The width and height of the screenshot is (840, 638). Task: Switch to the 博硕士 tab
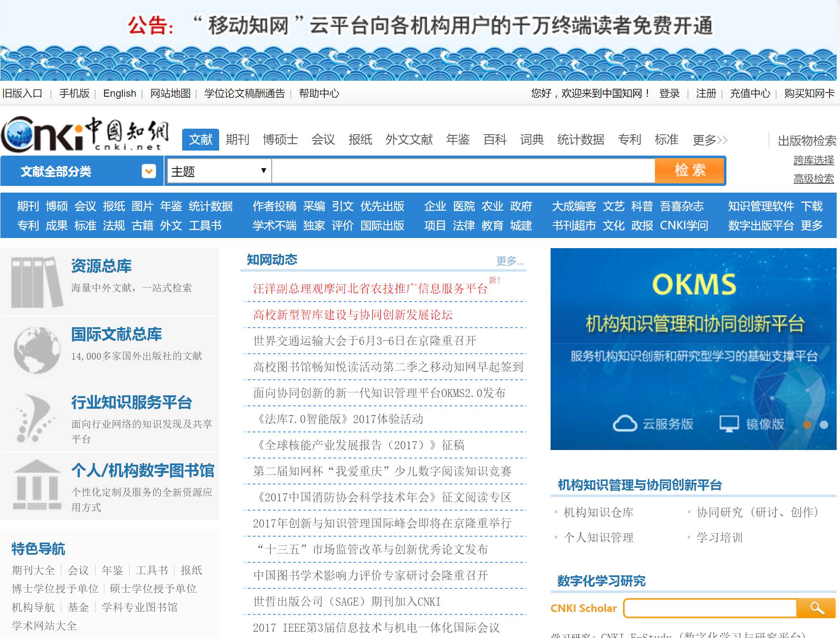point(281,140)
